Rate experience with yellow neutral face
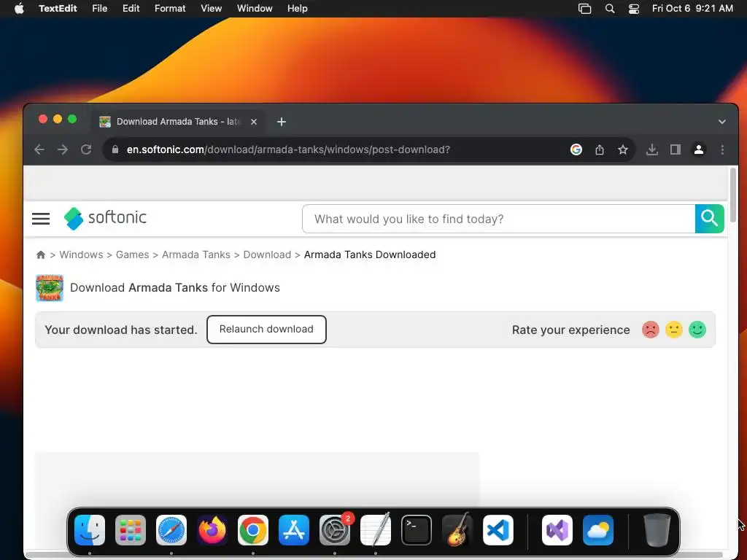This screenshot has width=747, height=560. coord(673,330)
